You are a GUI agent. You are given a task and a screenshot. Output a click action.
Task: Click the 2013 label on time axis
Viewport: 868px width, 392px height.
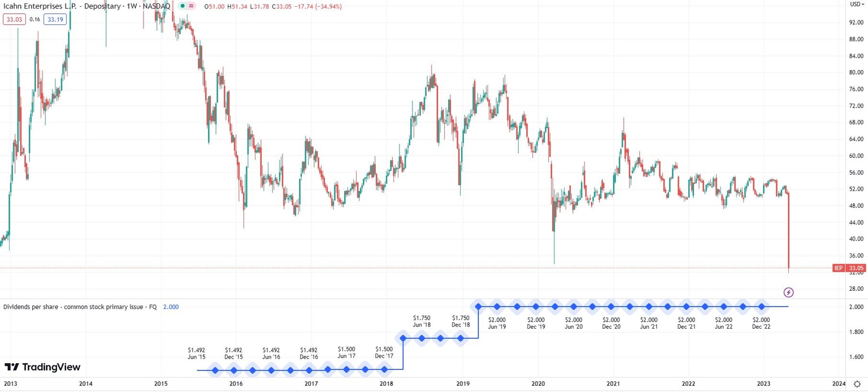(10, 384)
